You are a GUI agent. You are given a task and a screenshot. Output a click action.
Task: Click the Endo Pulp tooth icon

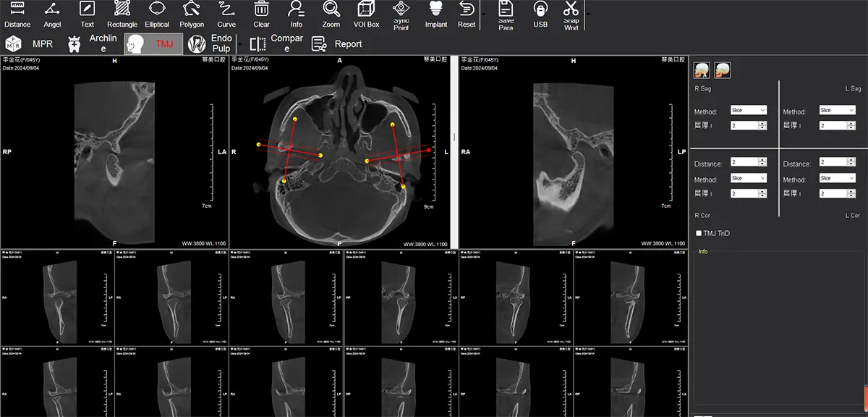(x=195, y=44)
